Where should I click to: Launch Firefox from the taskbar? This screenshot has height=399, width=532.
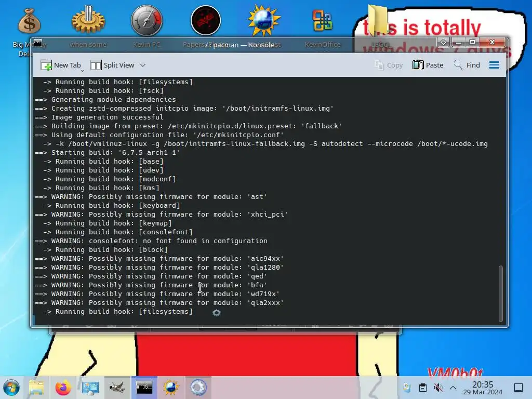(x=63, y=388)
